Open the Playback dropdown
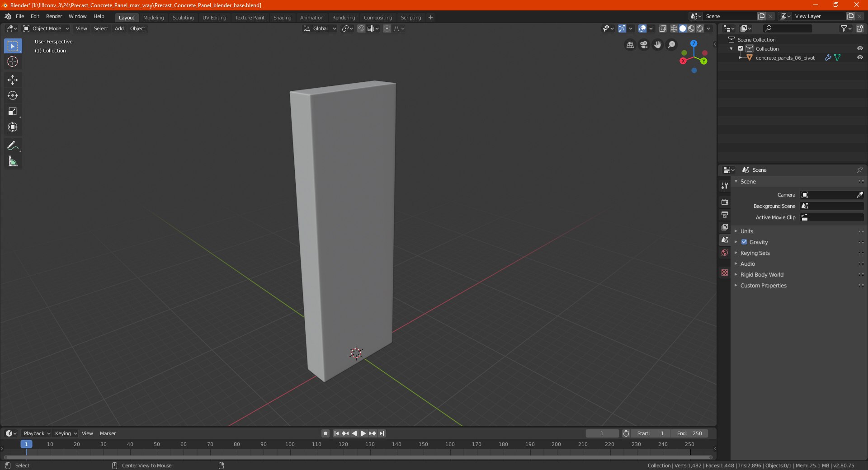Screen dimensions: 868x470 (x=37, y=433)
